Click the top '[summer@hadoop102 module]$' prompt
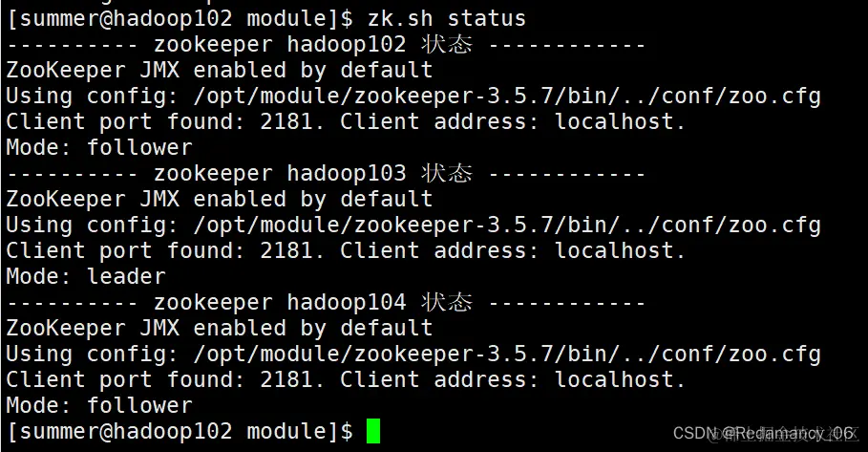The width and height of the screenshot is (868, 452). coord(180,18)
